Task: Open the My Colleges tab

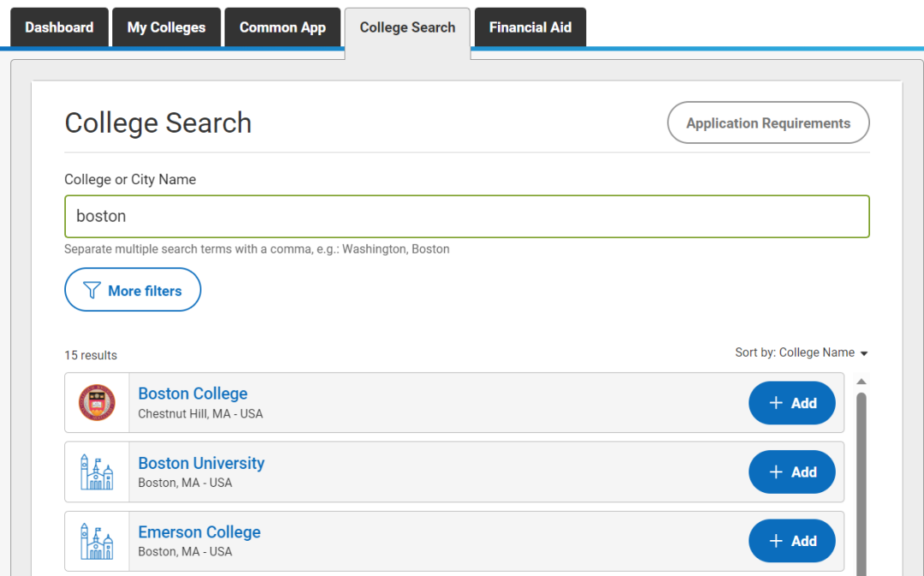Action: [x=166, y=27]
